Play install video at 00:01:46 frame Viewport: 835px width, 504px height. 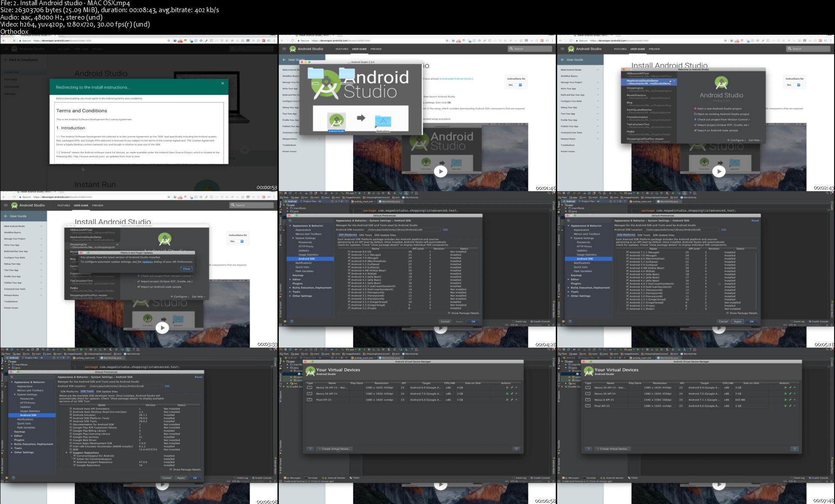441,171
